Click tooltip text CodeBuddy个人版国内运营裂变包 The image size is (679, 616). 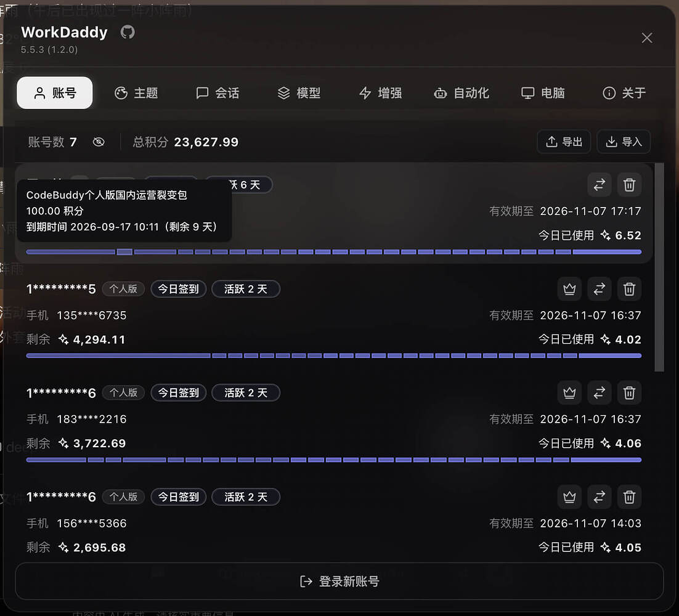tap(107, 195)
